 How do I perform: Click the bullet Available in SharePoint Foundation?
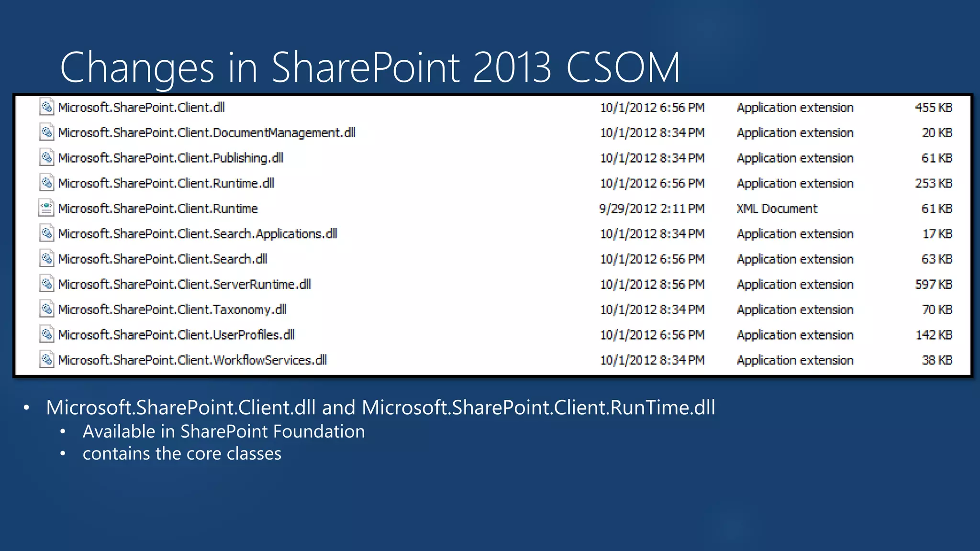(x=223, y=431)
